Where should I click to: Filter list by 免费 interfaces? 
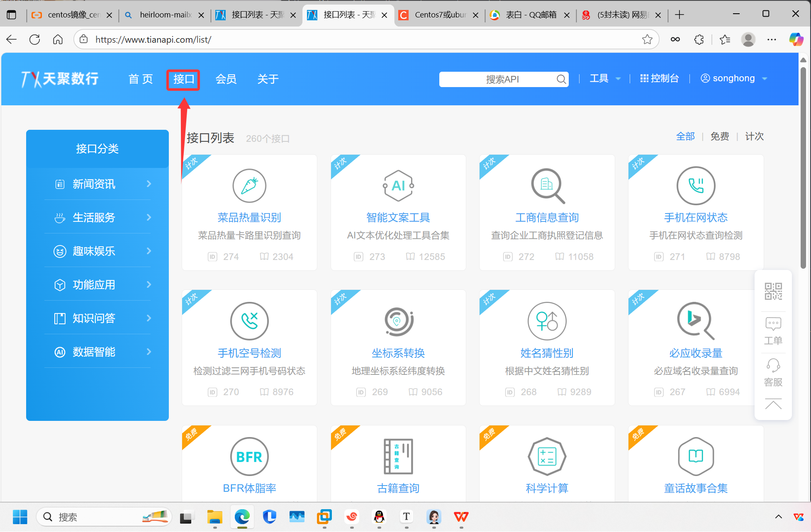point(720,136)
